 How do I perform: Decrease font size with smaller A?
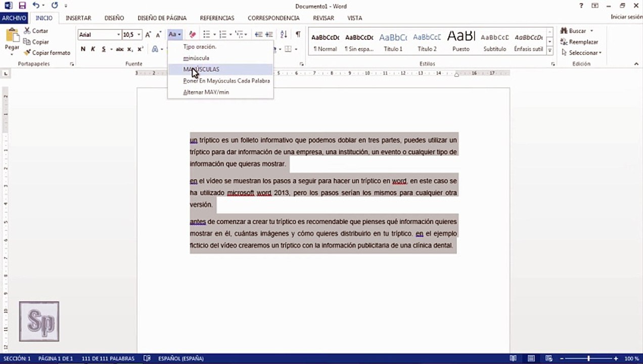pos(158,34)
